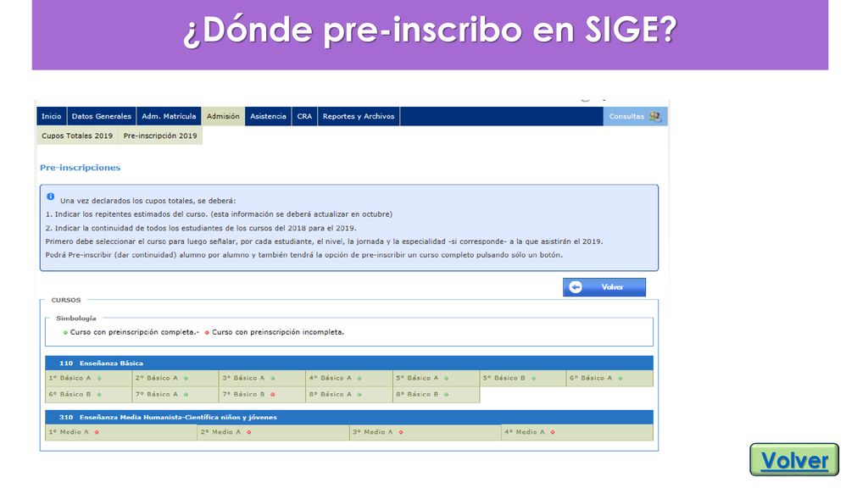
Task: Open the Datos Generales tab
Action: (x=102, y=116)
